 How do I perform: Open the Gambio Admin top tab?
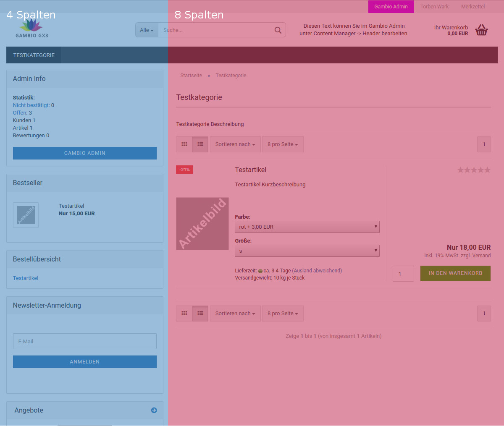coord(391,7)
